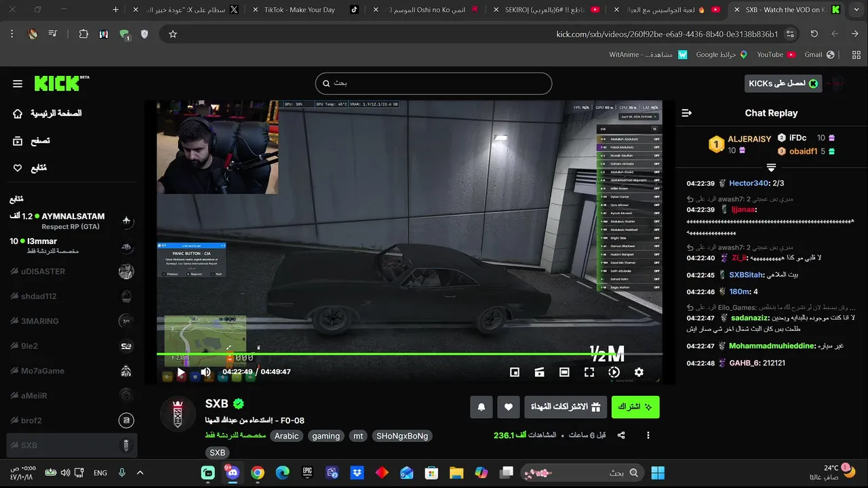Expand the chat leaderboard chevron

pos(771,167)
